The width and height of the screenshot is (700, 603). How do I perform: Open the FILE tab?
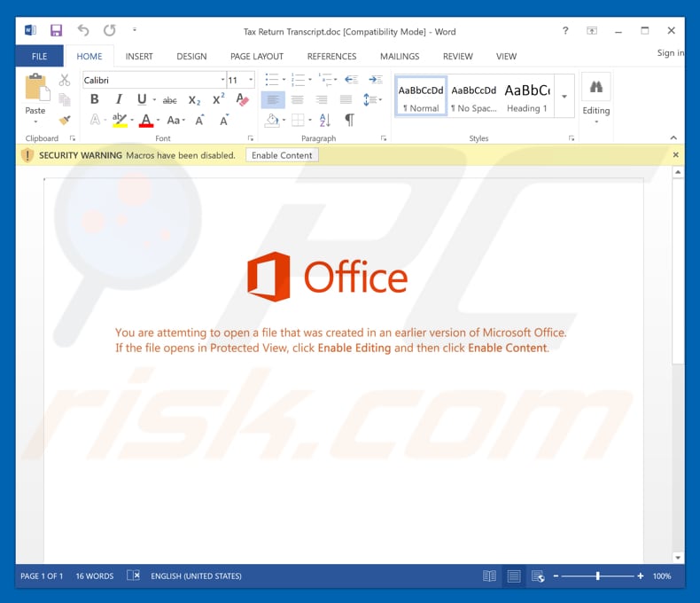(39, 56)
